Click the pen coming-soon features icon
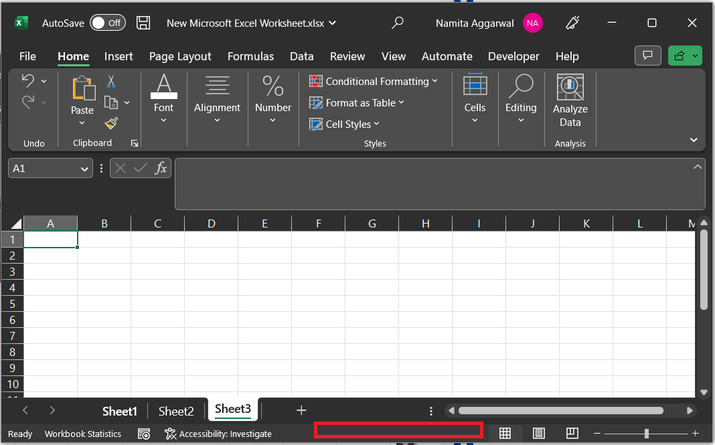 pos(573,23)
